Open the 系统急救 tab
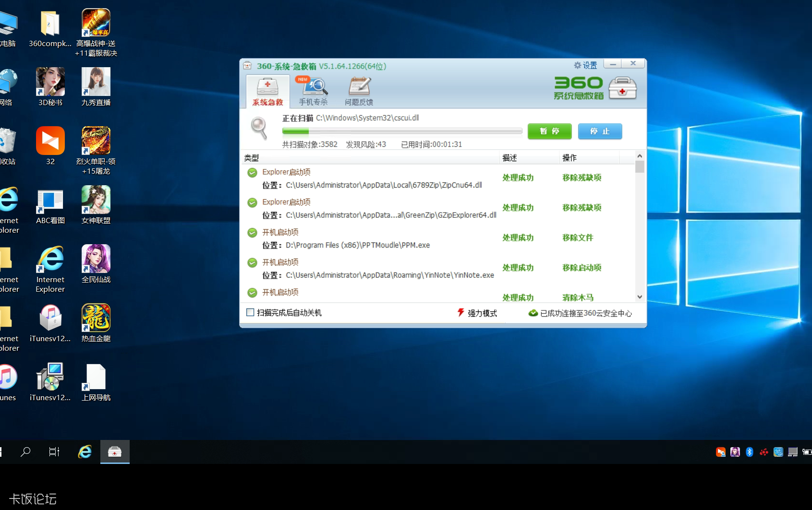This screenshot has width=812, height=510. pos(267,91)
